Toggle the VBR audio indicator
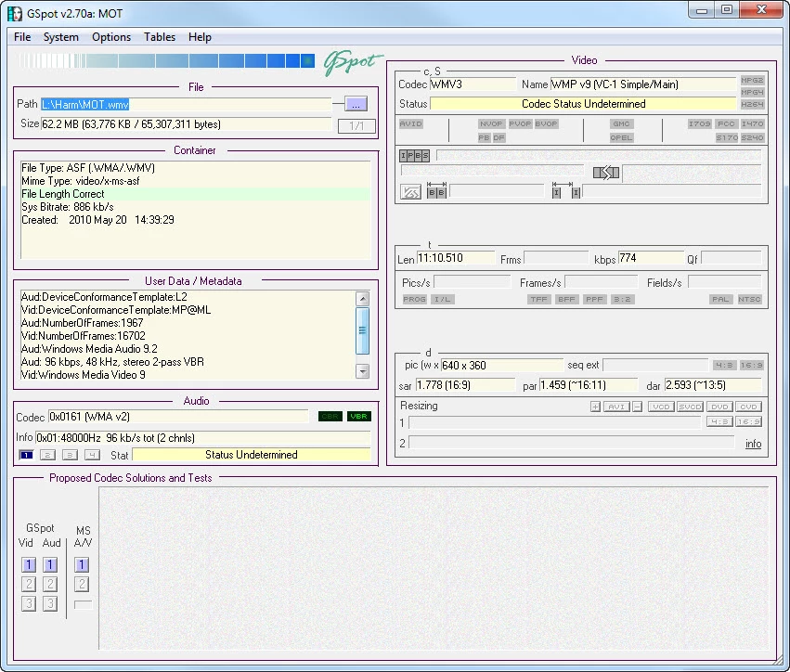Image resolution: width=790 pixels, height=672 pixels. click(358, 416)
